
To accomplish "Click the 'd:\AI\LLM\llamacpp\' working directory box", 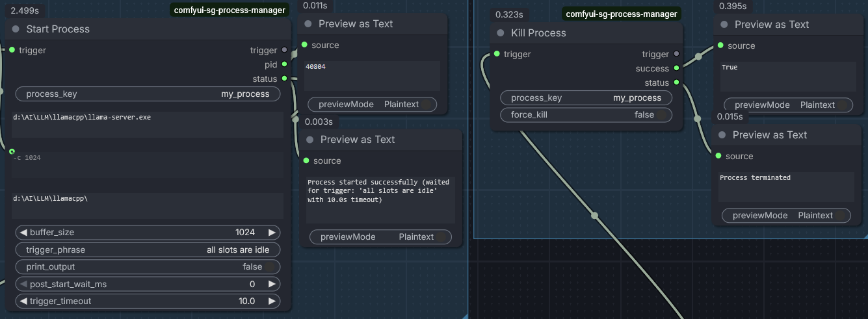I will (x=148, y=205).
